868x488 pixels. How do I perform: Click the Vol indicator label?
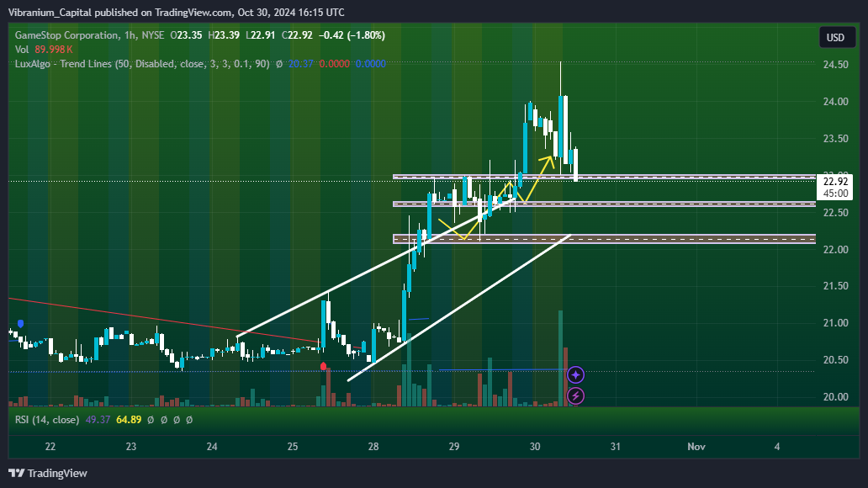(x=22, y=50)
